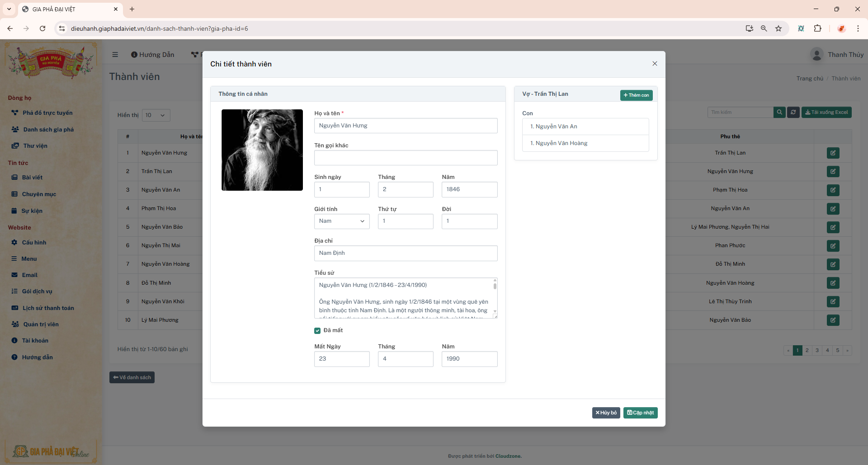Image resolution: width=868 pixels, height=465 pixels.
Task: Edit the Họ và tên field
Action: point(406,126)
